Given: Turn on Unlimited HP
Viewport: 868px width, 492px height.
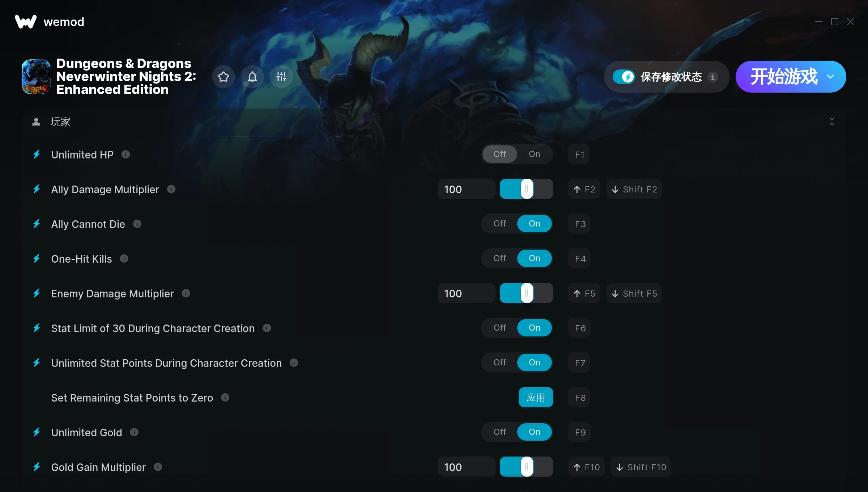Looking at the screenshot, I should [x=535, y=154].
